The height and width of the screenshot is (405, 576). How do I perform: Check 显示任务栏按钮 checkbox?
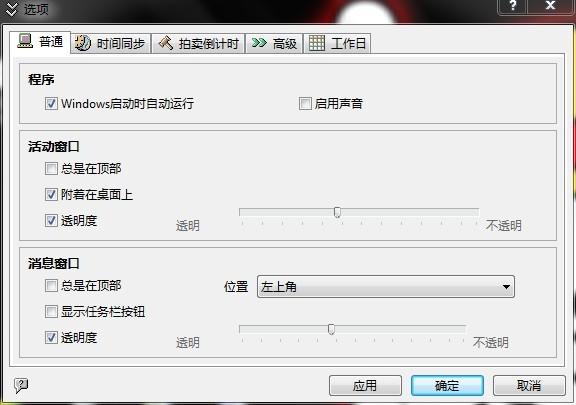(51, 311)
